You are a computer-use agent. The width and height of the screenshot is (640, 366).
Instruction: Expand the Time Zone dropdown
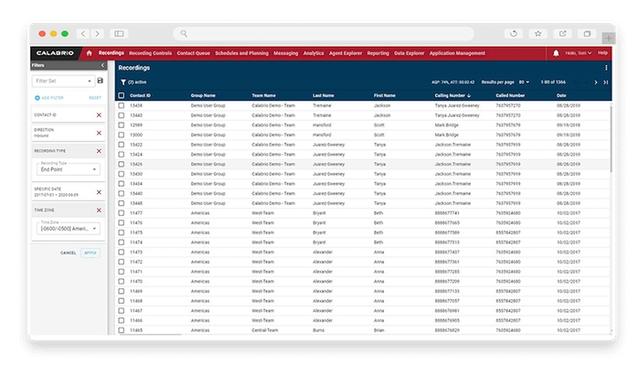point(68,228)
